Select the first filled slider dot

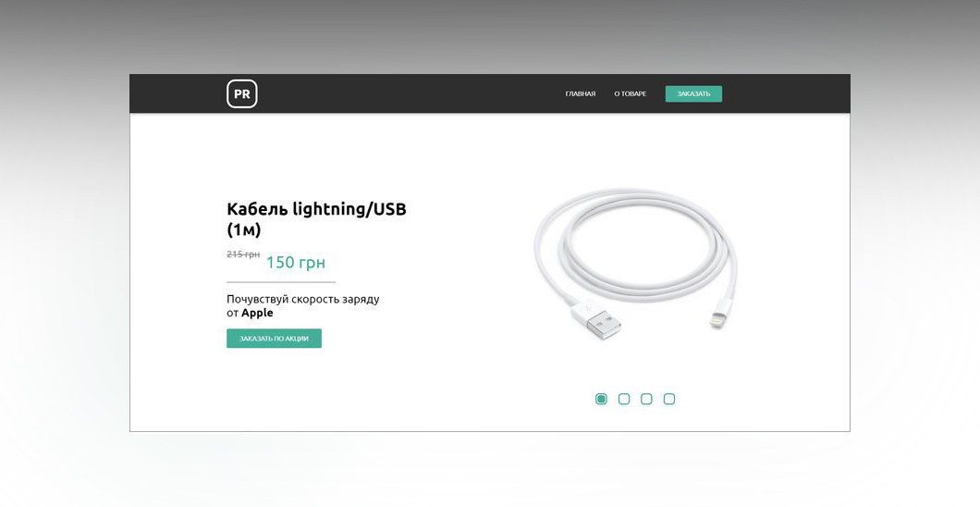point(601,399)
